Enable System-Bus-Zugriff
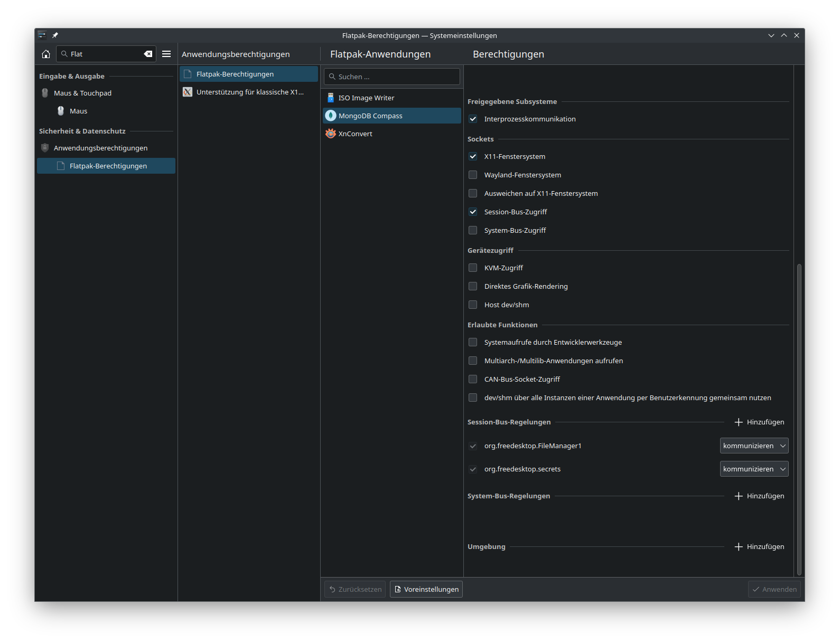 coord(473,230)
